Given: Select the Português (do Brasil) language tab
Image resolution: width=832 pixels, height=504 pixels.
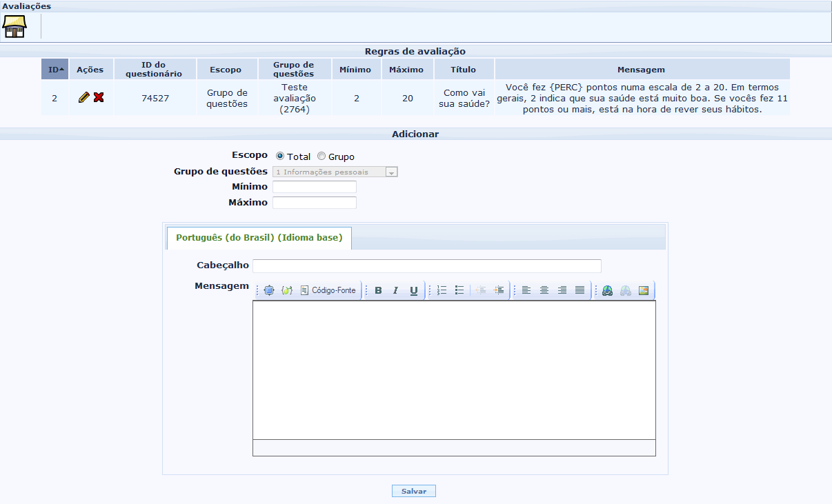Looking at the screenshot, I should coord(259,238).
